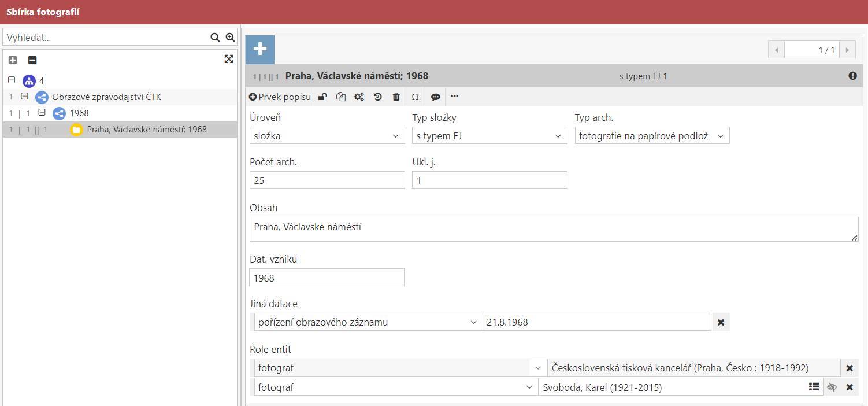Viewport: 868px width, 406px height.
Task: Open the Úroveň dropdown showing složka
Action: (327, 136)
